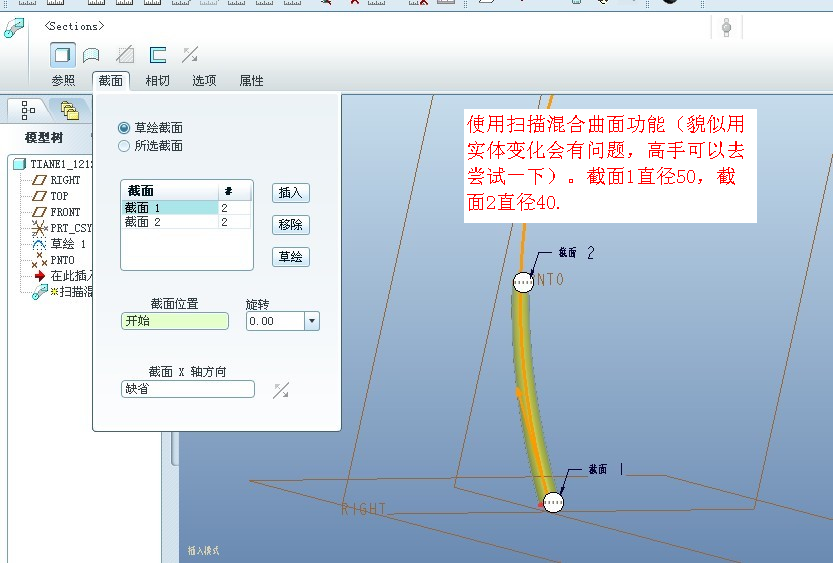This screenshot has width=833, height=563.
Task: Select the surface feature type icon
Action: pos(91,55)
